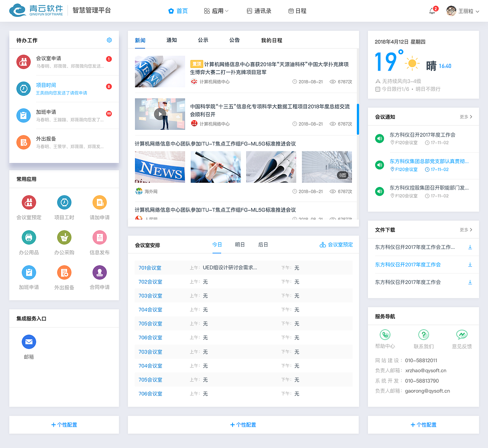Open the 项目工时 app icon
The height and width of the screenshot is (448, 488).
click(x=64, y=203)
